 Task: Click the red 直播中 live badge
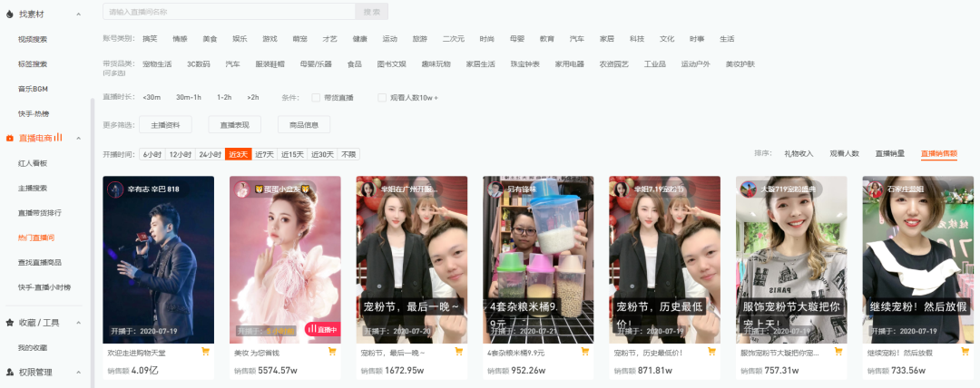click(x=322, y=329)
